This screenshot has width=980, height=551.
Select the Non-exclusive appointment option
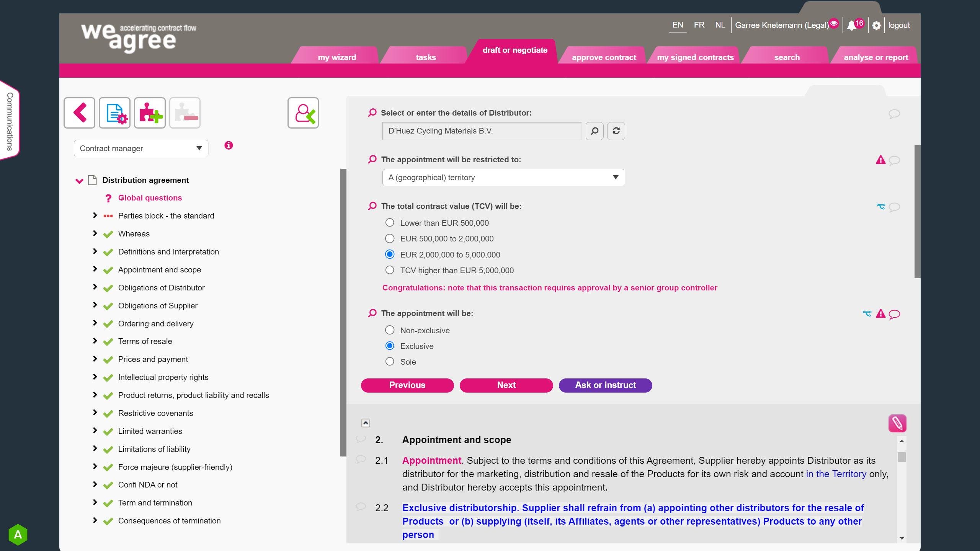(390, 330)
